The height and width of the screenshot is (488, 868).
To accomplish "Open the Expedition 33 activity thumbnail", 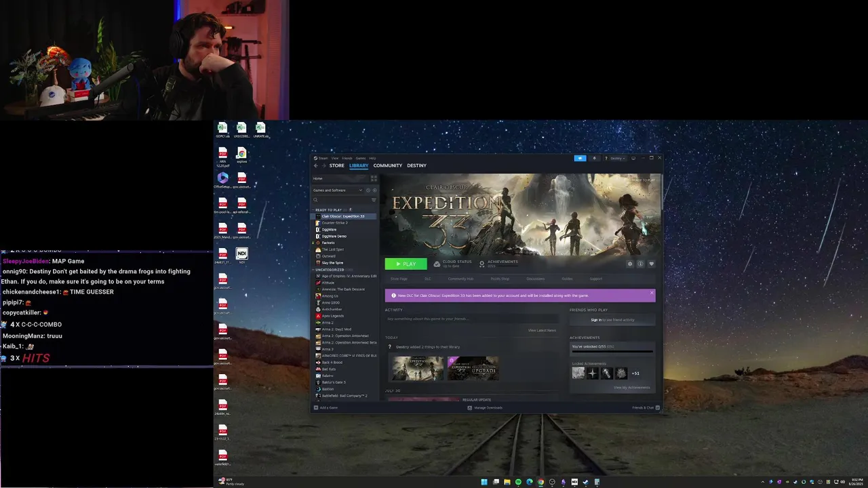I will point(418,368).
